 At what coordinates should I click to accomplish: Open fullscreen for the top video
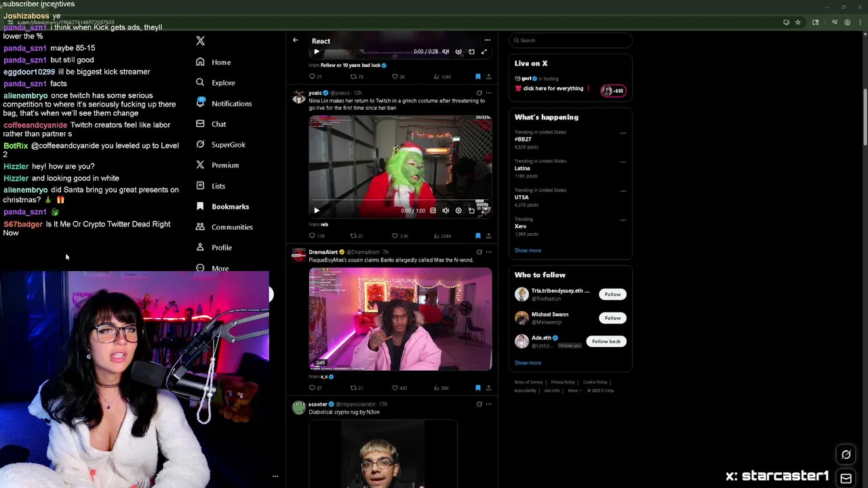tap(484, 52)
